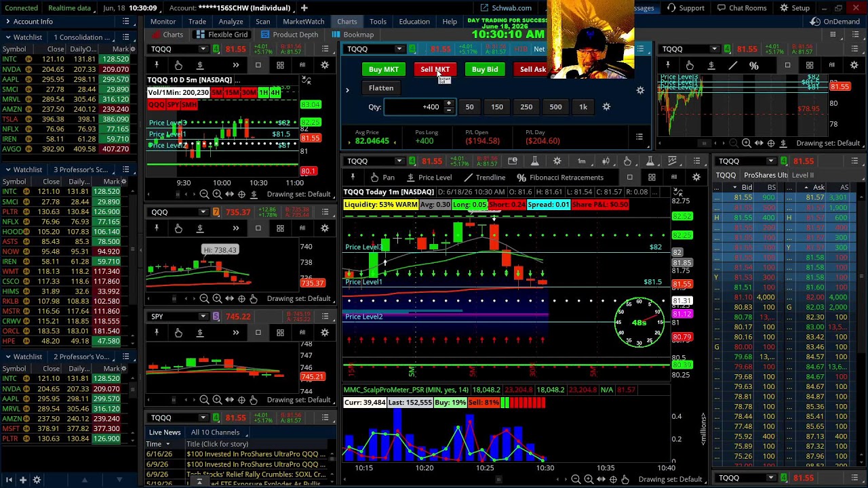Open Support from the top bar

[686, 8]
